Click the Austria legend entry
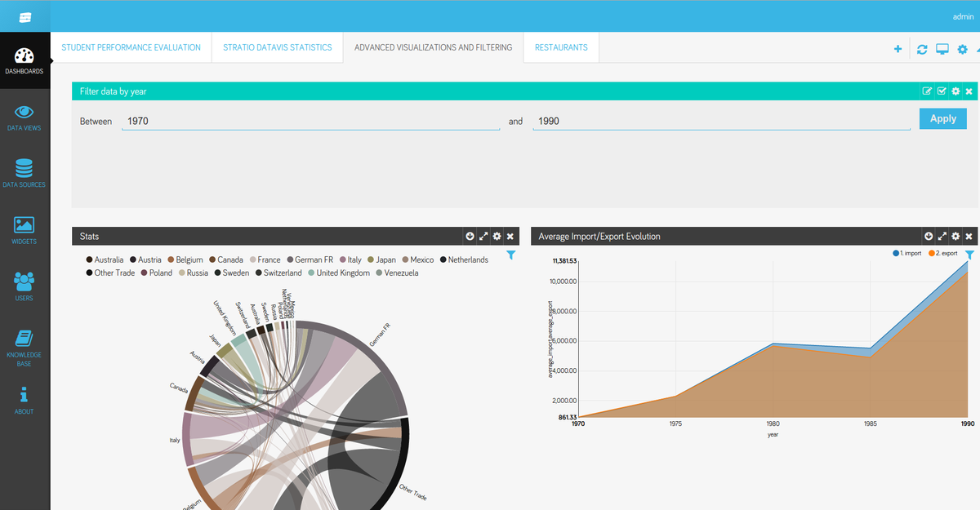Viewport: 980px width, 510px height. pos(145,259)
